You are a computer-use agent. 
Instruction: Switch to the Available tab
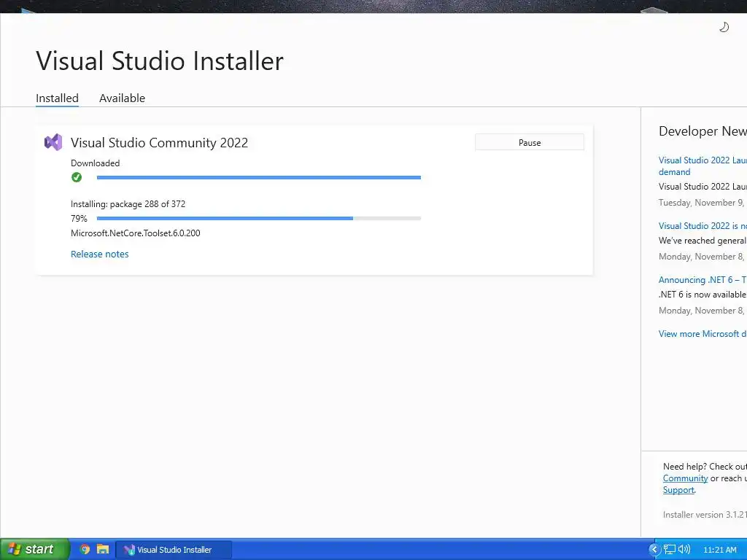(122, 98)
